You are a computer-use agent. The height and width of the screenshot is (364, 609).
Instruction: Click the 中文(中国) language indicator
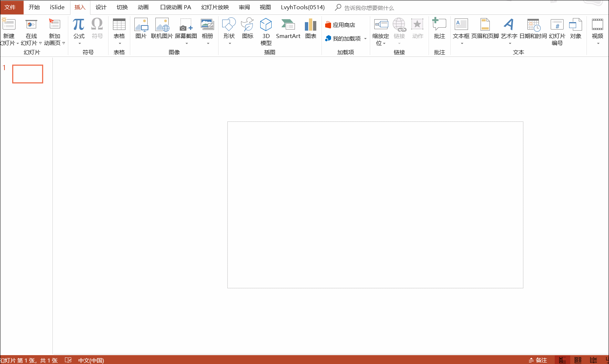(91, 360)
